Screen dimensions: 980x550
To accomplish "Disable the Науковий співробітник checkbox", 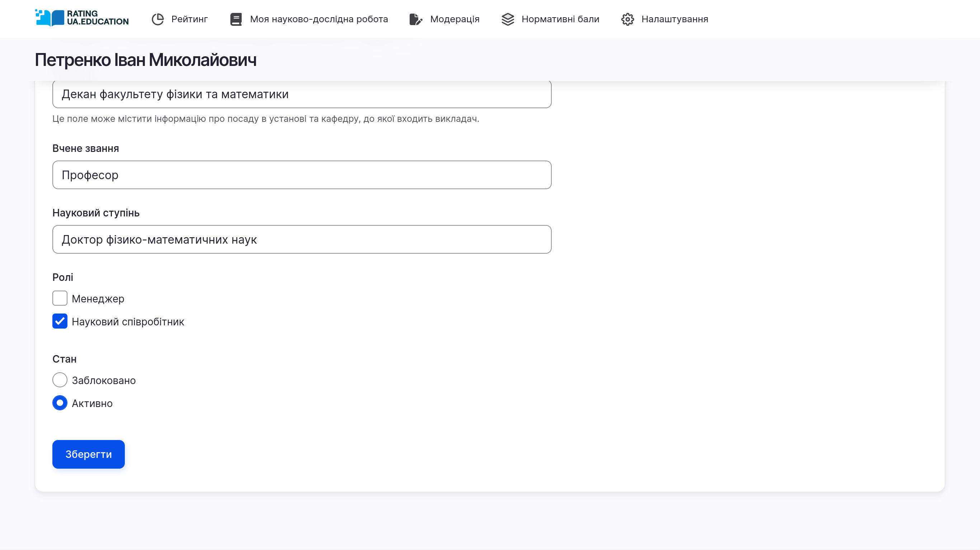I will click(x=60, y=321).
